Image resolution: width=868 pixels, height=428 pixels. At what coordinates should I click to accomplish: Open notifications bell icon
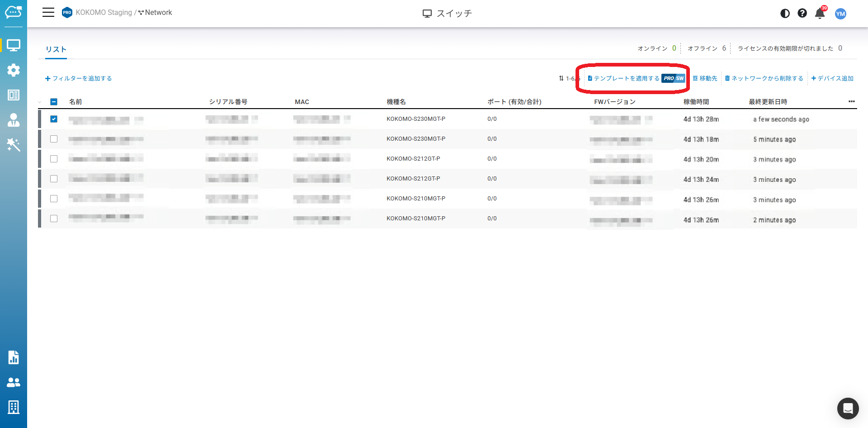[x=820, y=14]
